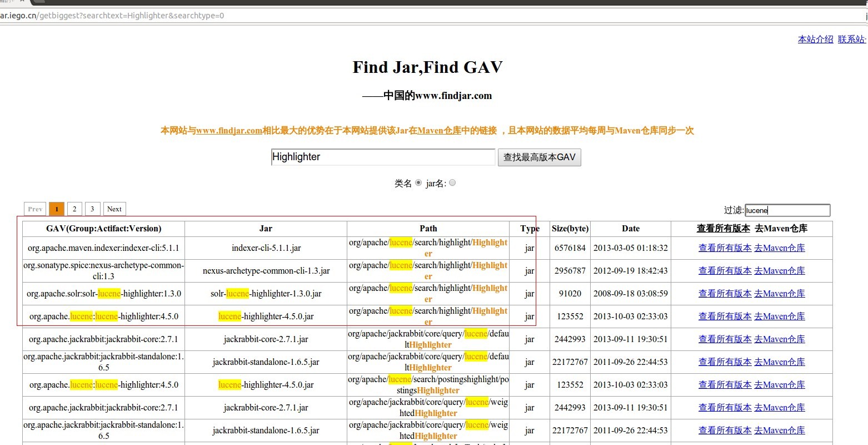Click the Prev pagination button
The width and height of the screenshot is (868, 445).
34,209
